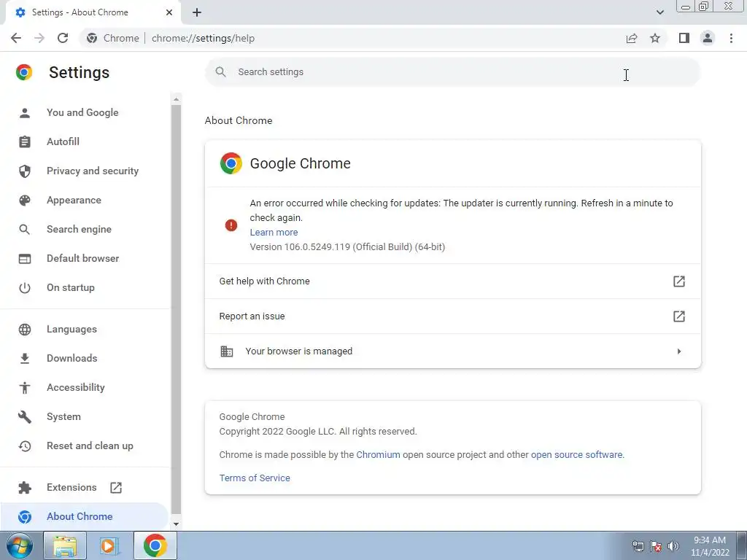
Task: Open Default browser settings
Action: coord(83,258)
